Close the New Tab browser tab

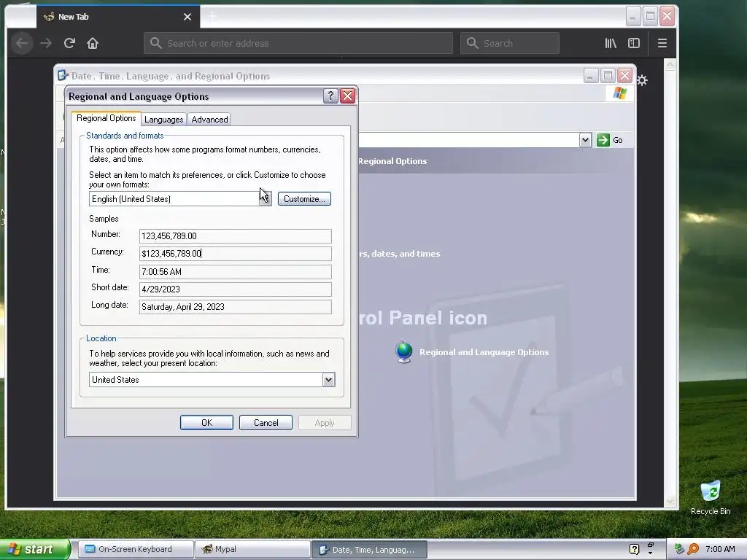(187, 17)
